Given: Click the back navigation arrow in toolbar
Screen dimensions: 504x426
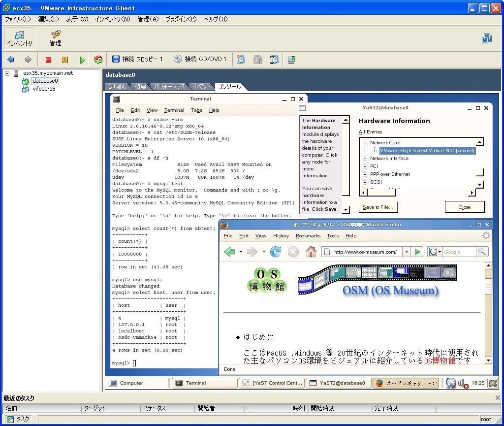Looking at the screenshot, I should 11,60.
